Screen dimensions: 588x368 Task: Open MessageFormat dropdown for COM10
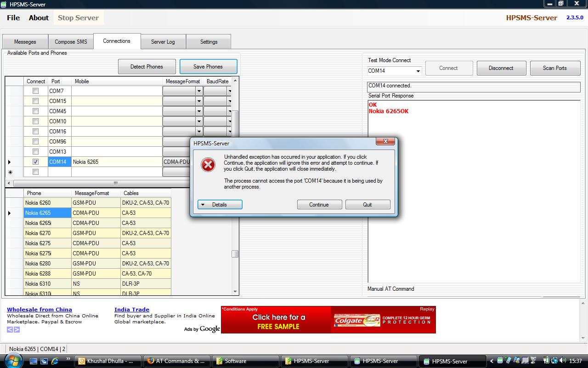click(x=199, y=121)
